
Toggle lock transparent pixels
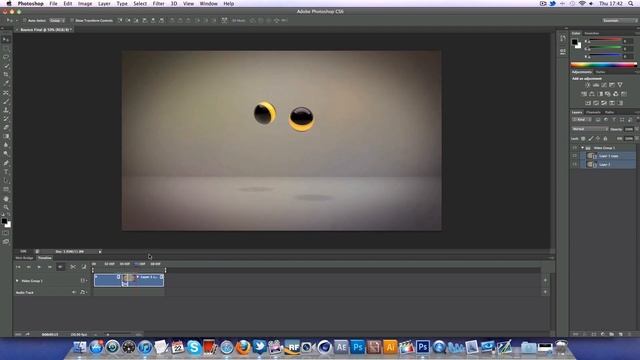(x=583, y=139)
